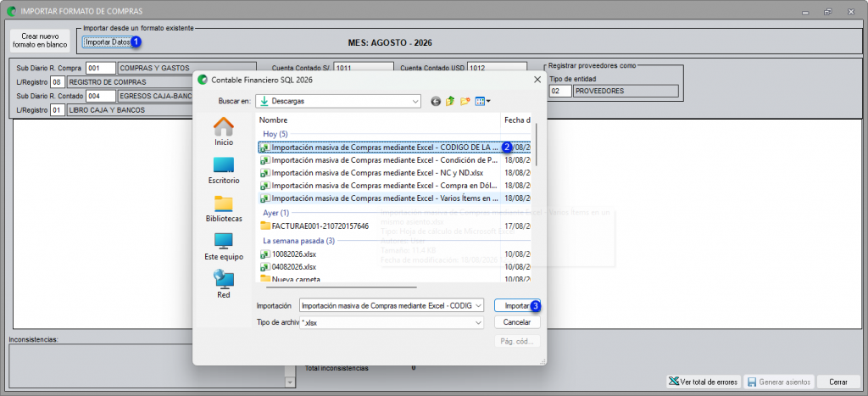This screenshot has width=868, height=396.
Task: Click the Cerrar button
Action: coord(838,382)
